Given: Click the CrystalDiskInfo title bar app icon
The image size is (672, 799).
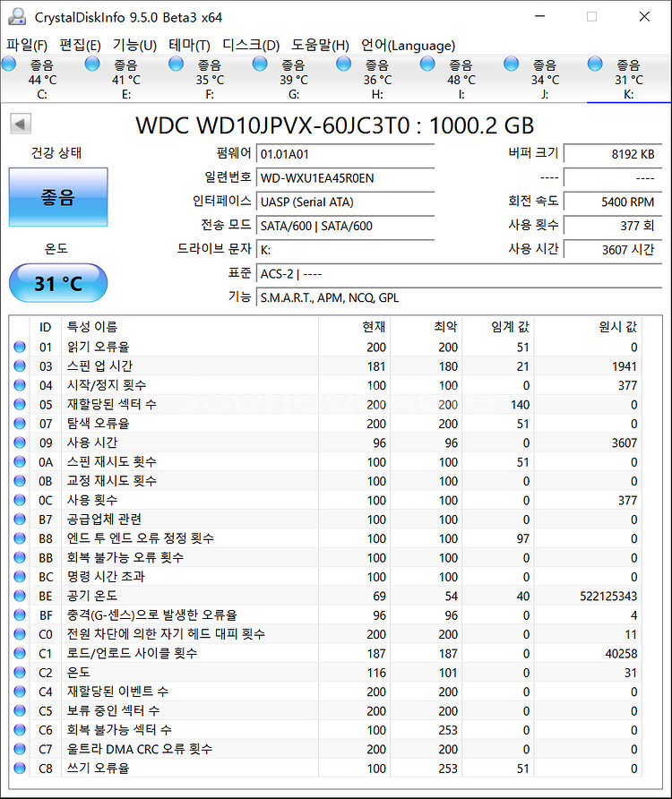Looking at the screenshot, I should 17,17.
